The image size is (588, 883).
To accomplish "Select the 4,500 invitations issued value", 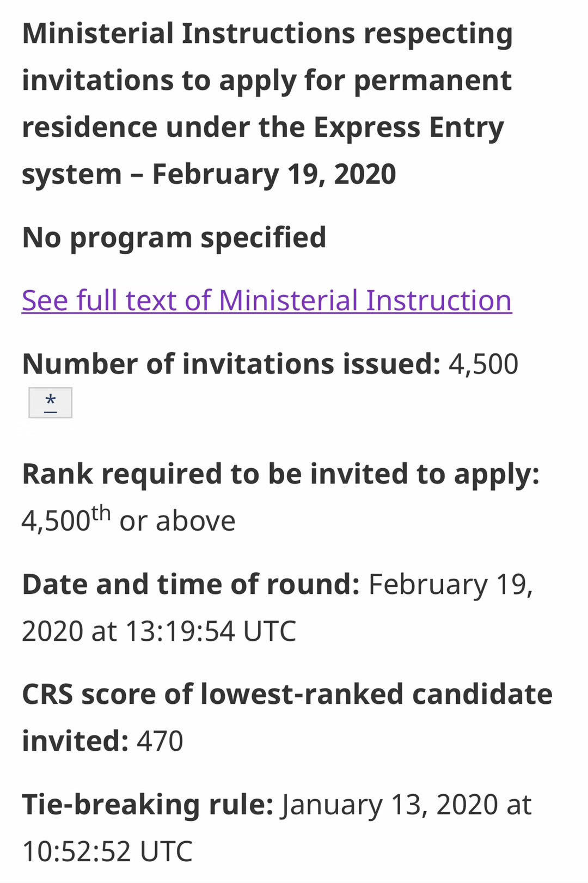I will click(x=483, y=364).
